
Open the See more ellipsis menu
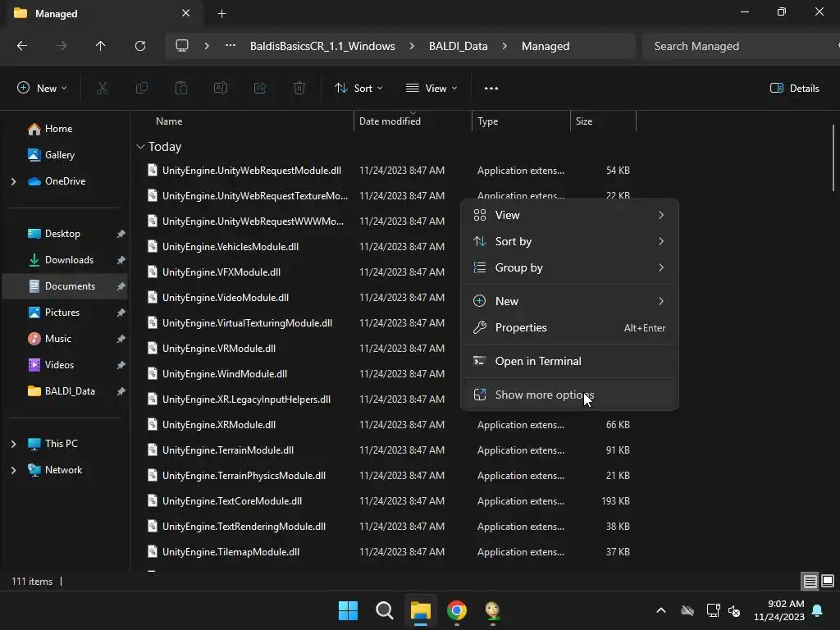[x=491, y=89]
